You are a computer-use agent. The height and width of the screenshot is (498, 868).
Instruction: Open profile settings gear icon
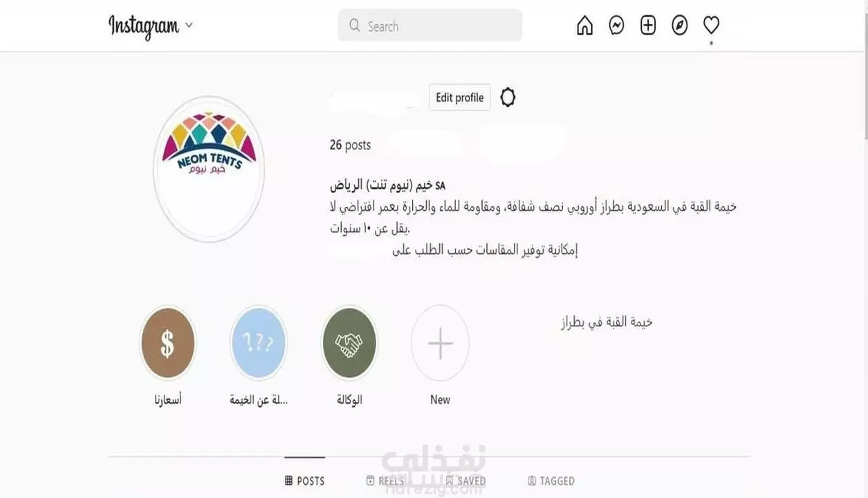(508, 98)
